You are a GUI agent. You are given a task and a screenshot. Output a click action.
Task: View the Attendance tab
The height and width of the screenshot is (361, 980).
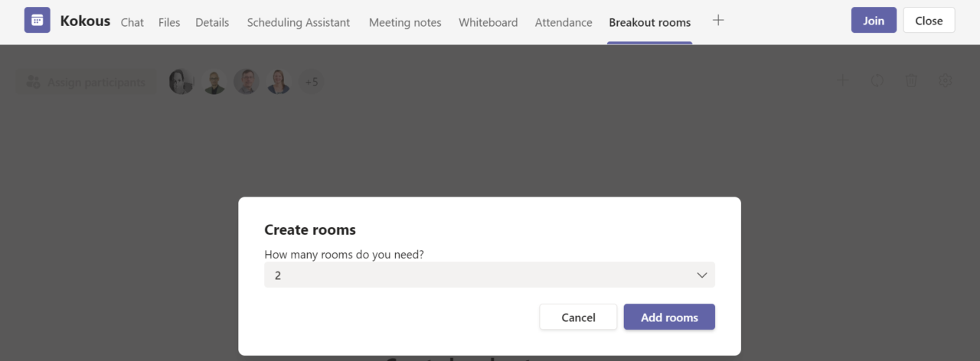(563, 22)
